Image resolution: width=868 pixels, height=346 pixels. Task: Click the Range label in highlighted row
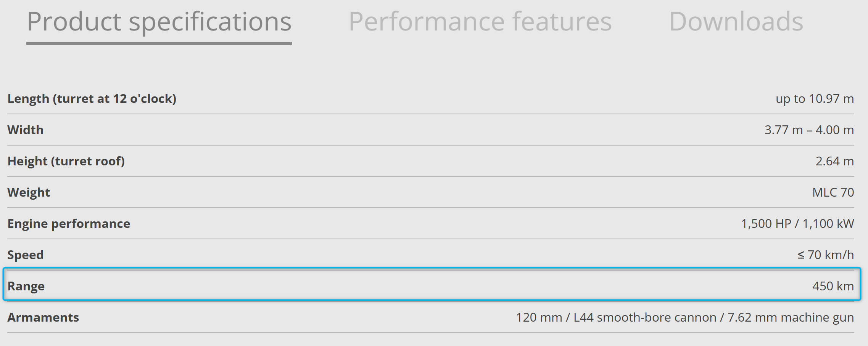click(x=26, y=286)
